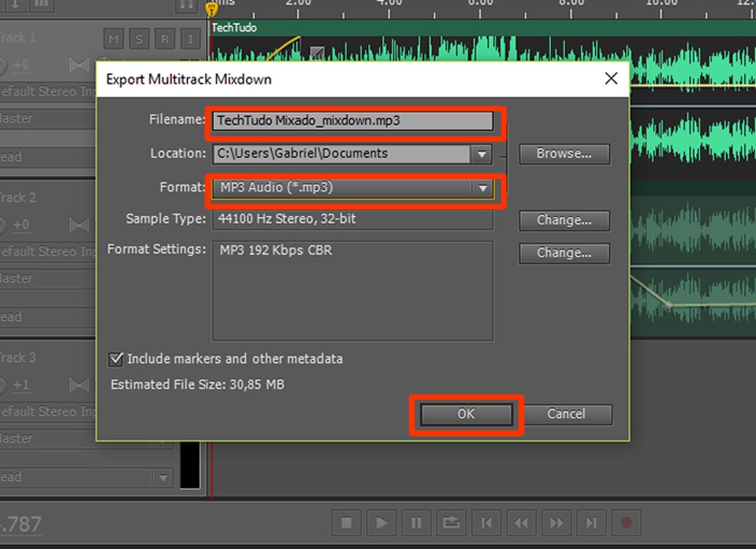Click Track 3 Default Stereo Input field
The width and height of the screenshot is (756, 549).
[48, 411]
